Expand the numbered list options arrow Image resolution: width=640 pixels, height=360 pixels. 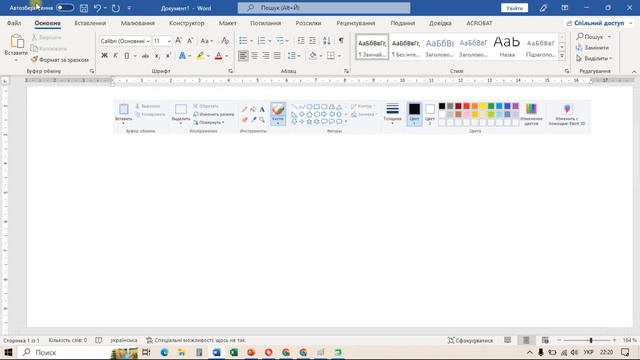(269, 41)
